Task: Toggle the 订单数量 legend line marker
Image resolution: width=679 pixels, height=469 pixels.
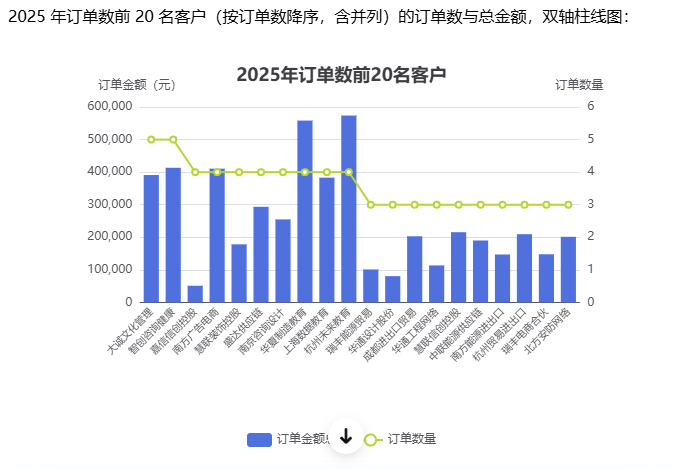Action: pos(371,440)
